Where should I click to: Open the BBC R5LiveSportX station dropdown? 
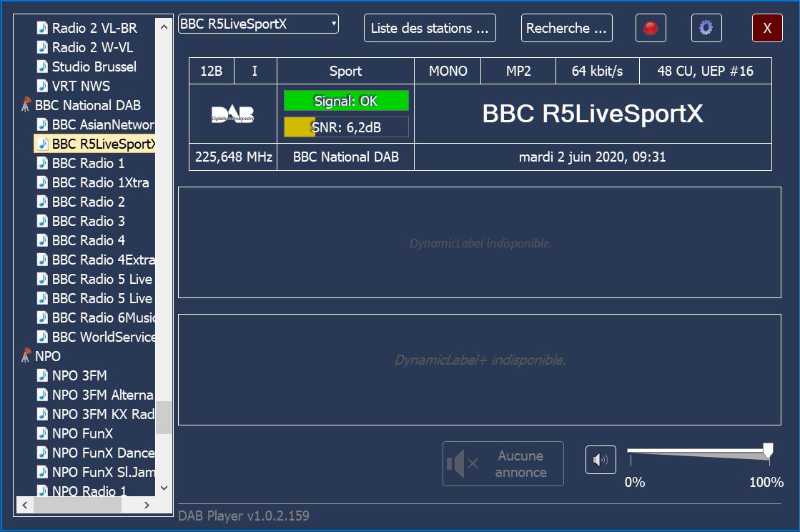(x=258, y=24)
